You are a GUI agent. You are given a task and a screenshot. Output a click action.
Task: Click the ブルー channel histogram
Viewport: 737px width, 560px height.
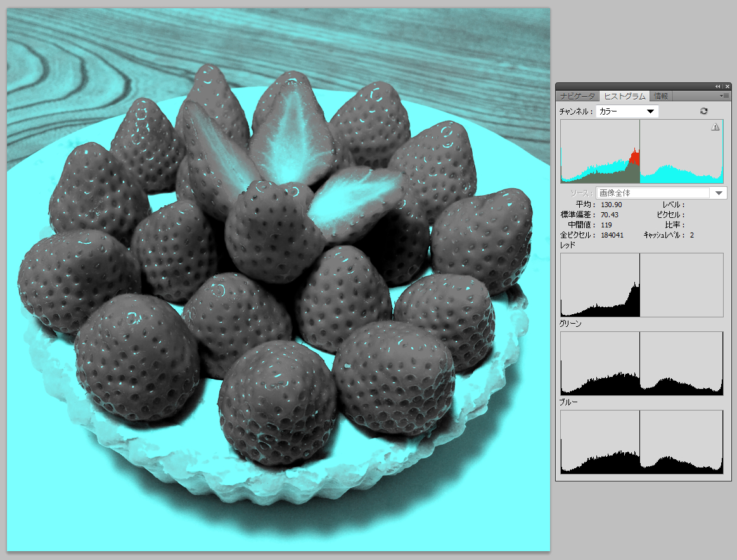click(641, 442)
